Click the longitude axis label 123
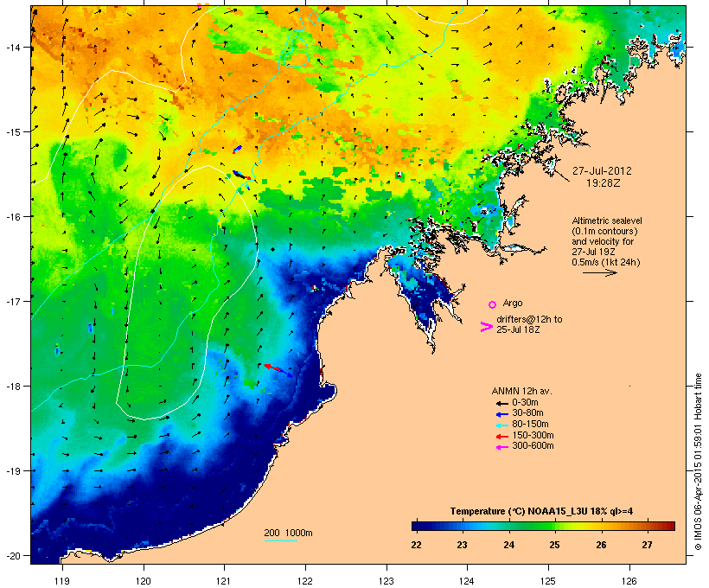The image size is (709, 588). pos(386,581)
